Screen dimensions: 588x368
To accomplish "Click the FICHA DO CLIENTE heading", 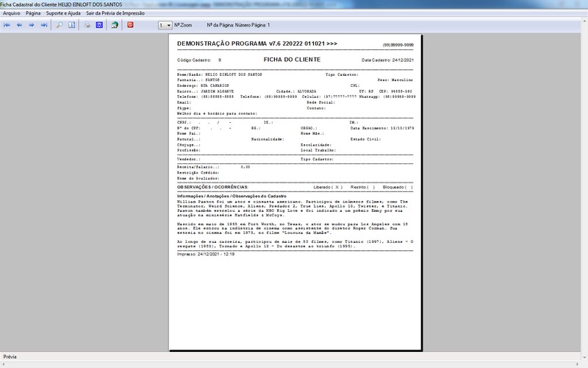I will (x=292, y=60).
